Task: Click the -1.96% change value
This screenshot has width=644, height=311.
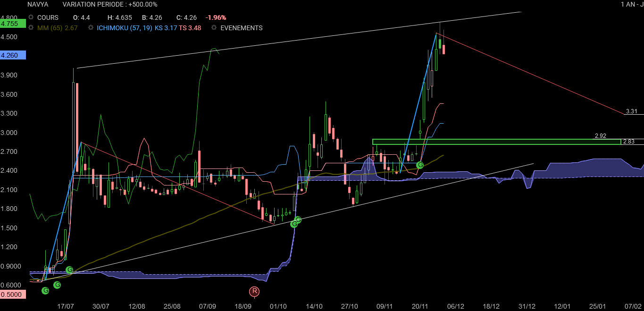Action: (x=216, y=17)
